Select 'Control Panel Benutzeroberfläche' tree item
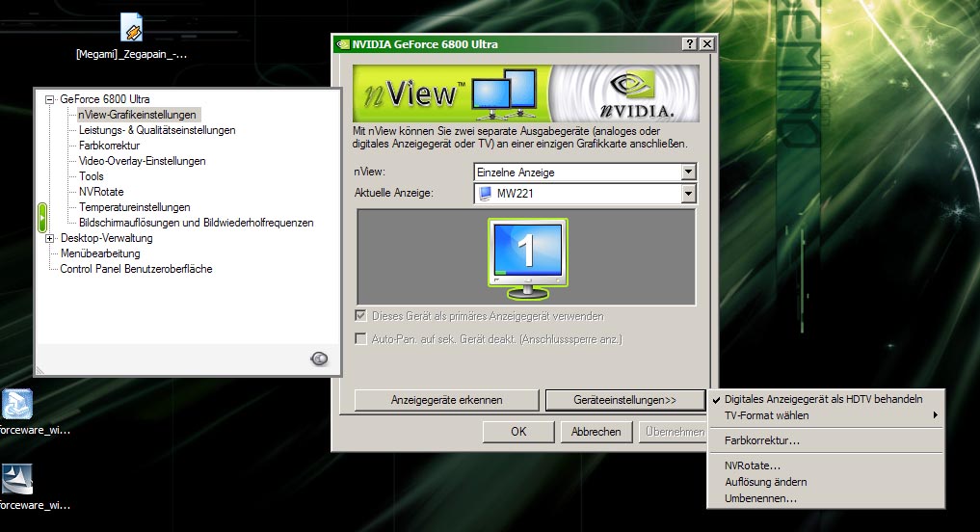The height and width of the screenshot is (532, 980). click(x=136, y=269)
